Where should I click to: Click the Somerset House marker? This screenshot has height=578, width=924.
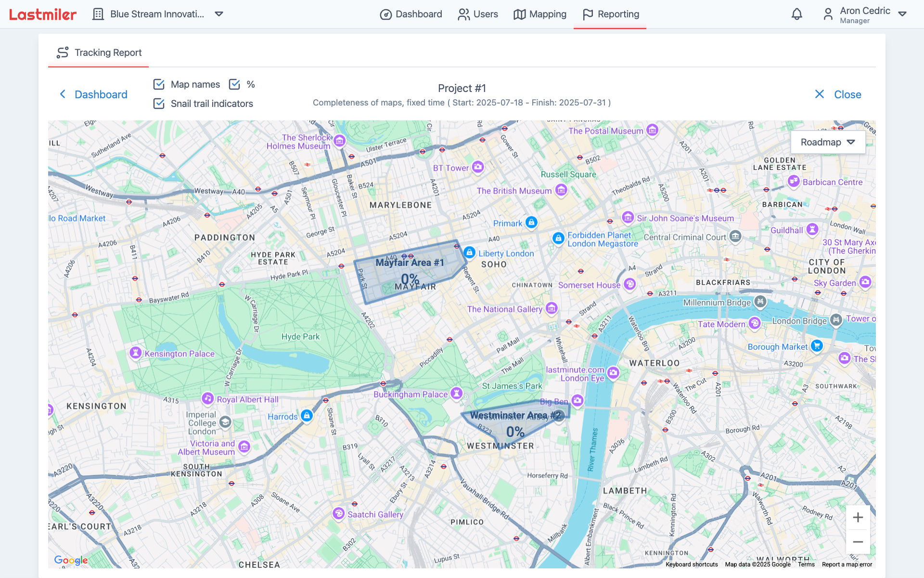click(630, 284)
